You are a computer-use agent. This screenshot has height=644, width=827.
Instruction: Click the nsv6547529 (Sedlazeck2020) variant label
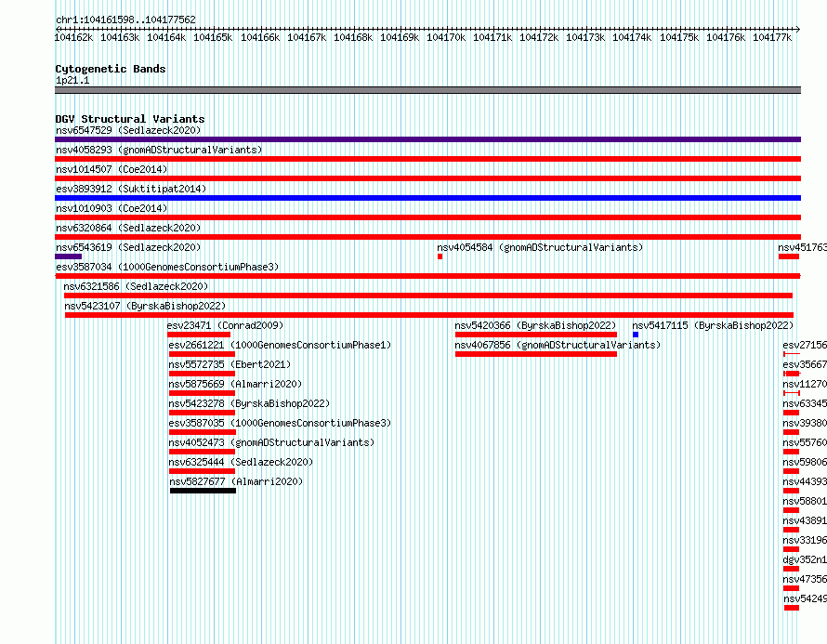pos(128,130)
